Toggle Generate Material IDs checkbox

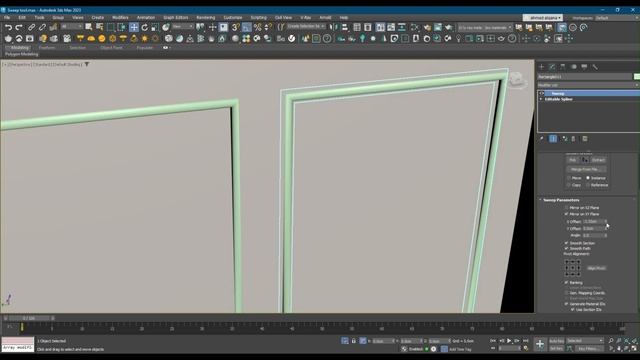click(x=567, y=304)
